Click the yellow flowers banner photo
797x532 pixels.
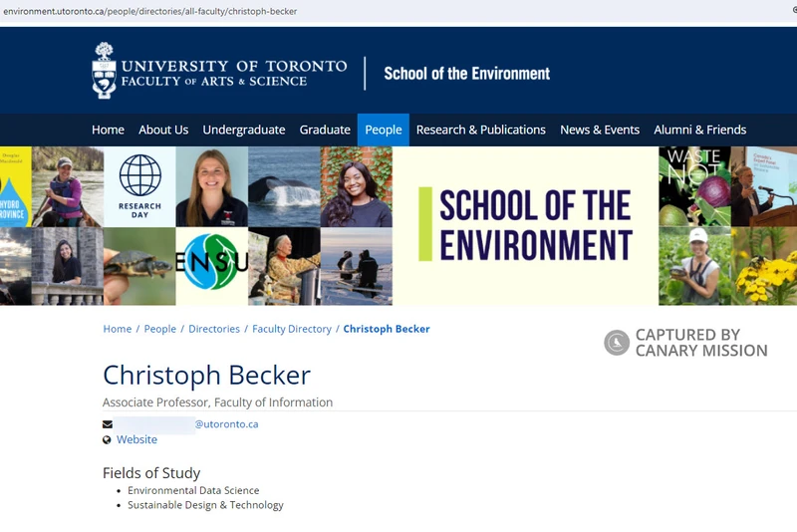(764, 266)
